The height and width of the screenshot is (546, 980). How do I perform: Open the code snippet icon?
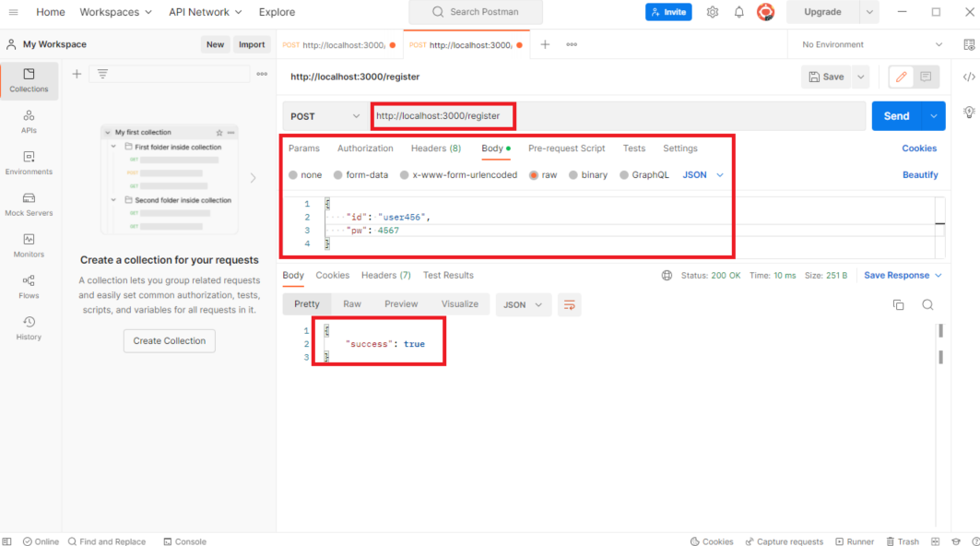(969, 77)
